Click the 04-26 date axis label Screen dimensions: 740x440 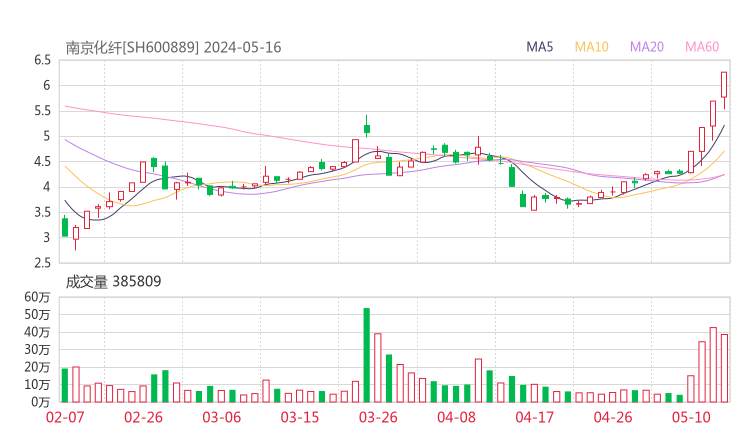pyautogui.click(x=613, y=417)
